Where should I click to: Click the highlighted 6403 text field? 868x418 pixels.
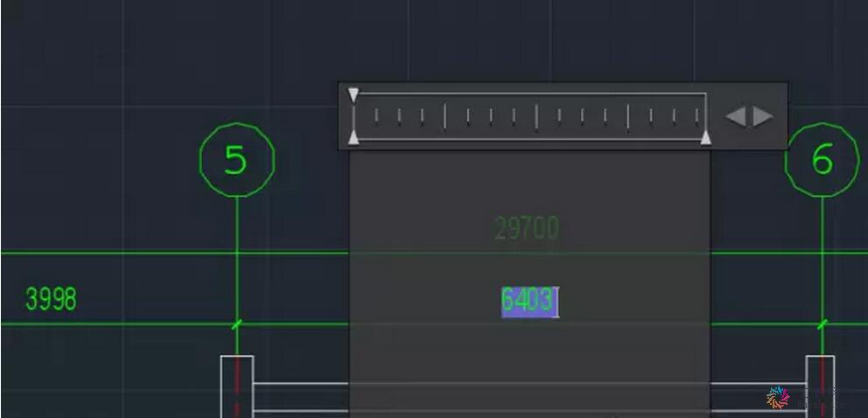click(529, 302)
